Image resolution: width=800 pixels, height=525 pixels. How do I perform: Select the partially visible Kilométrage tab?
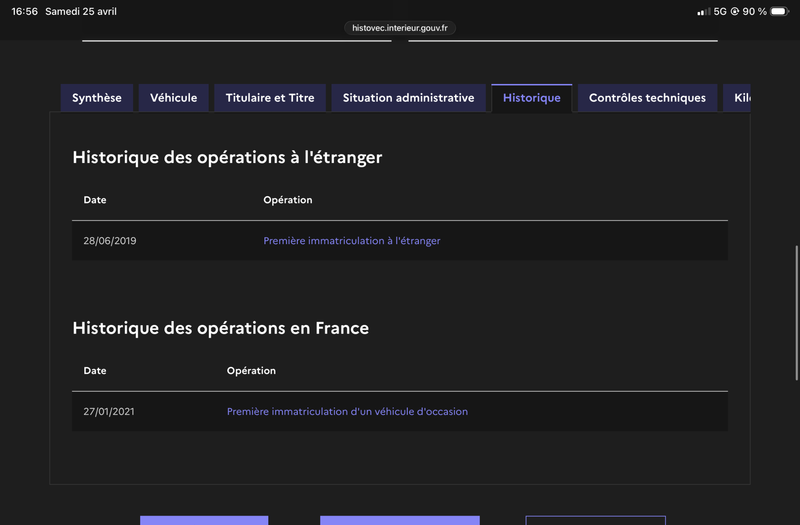pyautogui.click(x=738, y=98)
